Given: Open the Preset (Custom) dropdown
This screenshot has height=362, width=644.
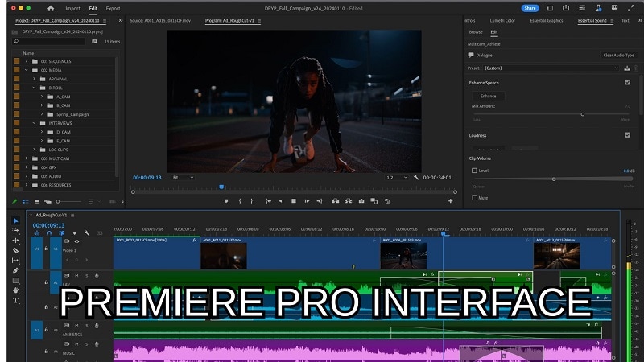Looking at the screenshot, I should (551, 68).
